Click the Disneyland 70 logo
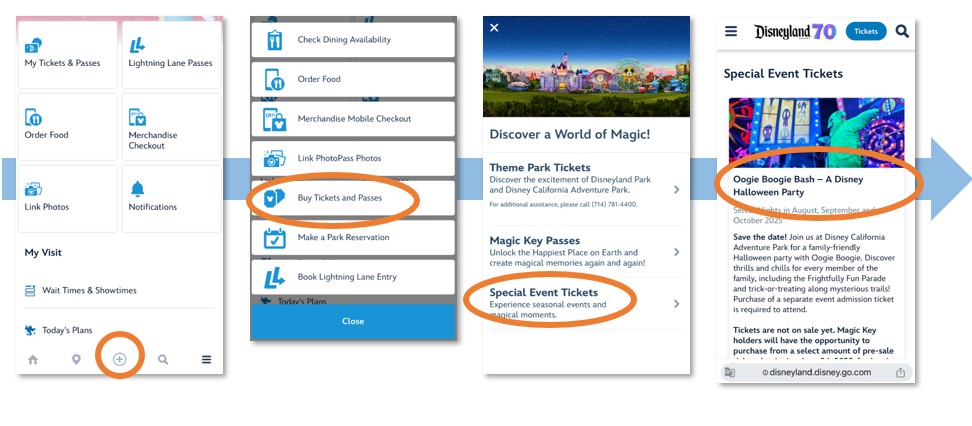The image size is (972, 426). pos(795,32)
